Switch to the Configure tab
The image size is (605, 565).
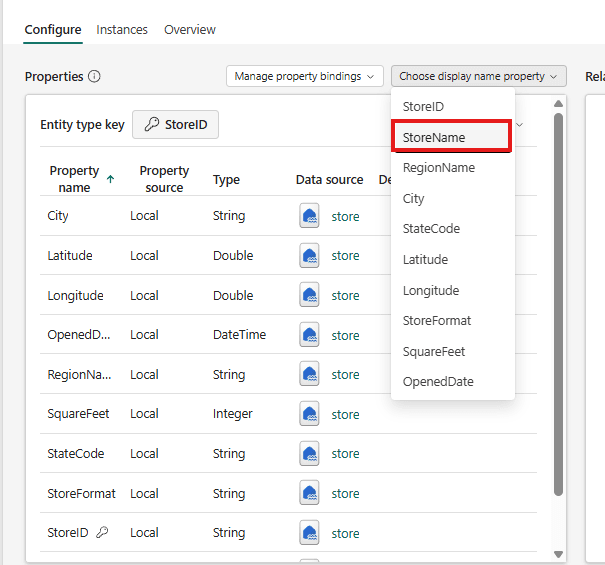(x=53, y=30)
